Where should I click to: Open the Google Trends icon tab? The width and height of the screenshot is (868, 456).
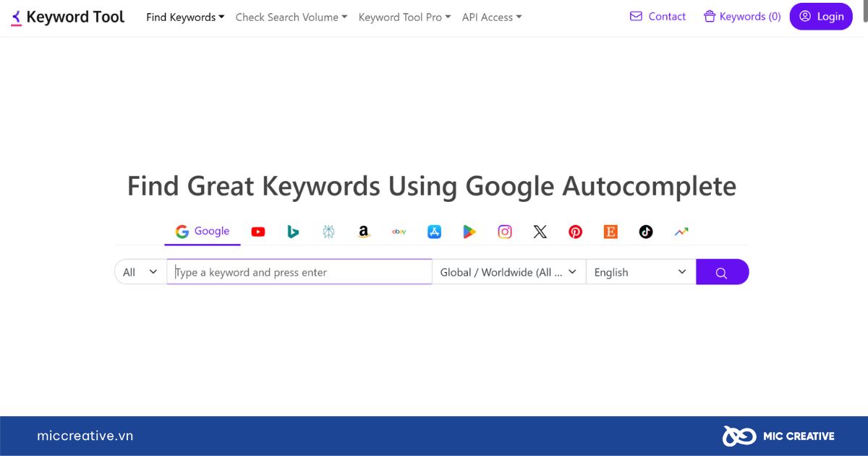pyautogui.click(x=681, y=232)
